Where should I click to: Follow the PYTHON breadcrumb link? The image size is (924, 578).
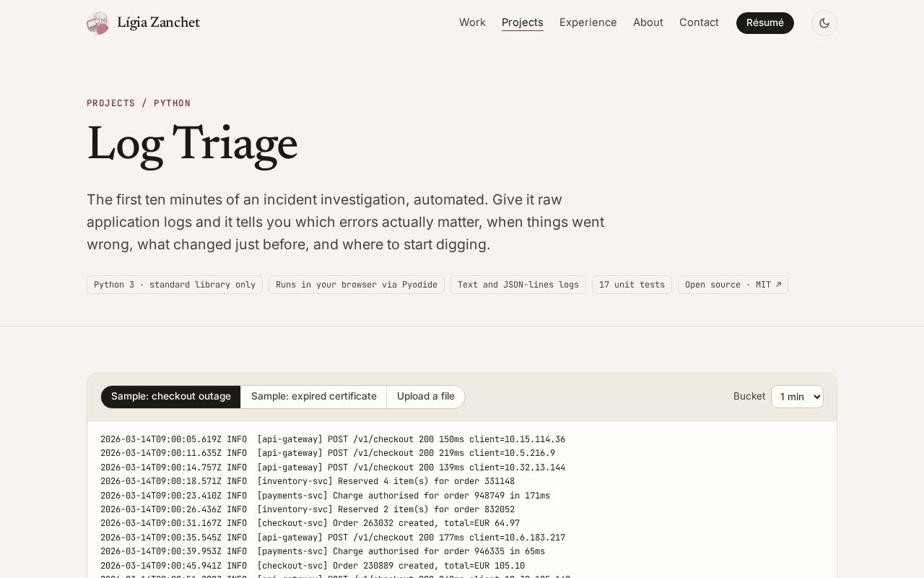click(x=173, y=103)
